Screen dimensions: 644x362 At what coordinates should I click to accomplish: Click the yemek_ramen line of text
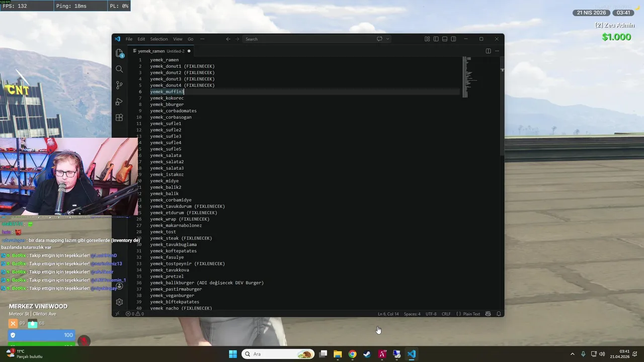tap(164, 60)
